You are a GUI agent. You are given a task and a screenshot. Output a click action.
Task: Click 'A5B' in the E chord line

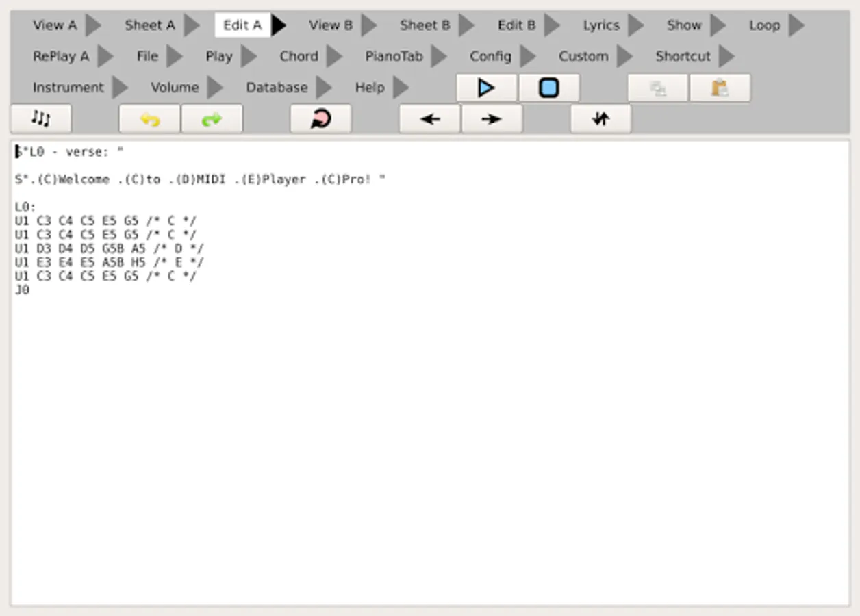pyautogui.click(x=113, y=262)
